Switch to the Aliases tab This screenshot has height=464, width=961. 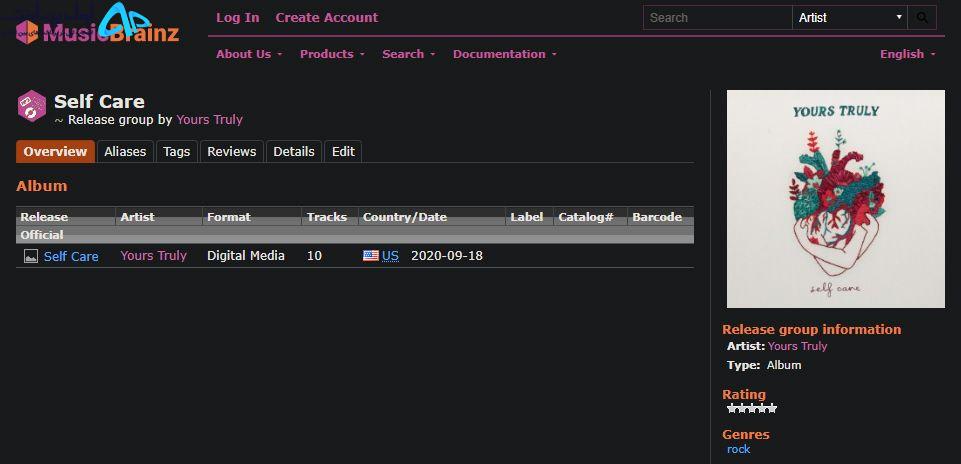125,151
